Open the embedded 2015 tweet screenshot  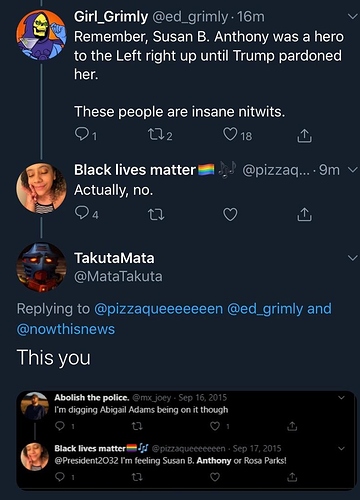(x=186, y=440)
